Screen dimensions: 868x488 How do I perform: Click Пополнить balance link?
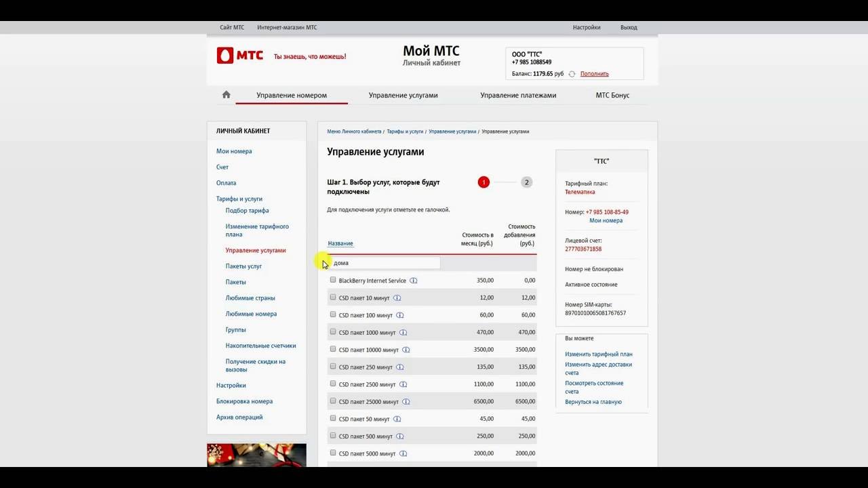595,74
